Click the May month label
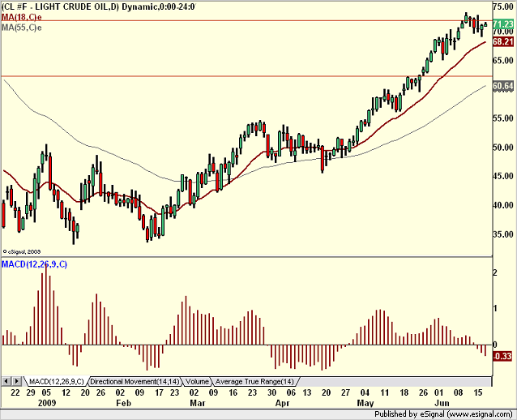Viewport: 517px width, 420px height. (365, 403)
